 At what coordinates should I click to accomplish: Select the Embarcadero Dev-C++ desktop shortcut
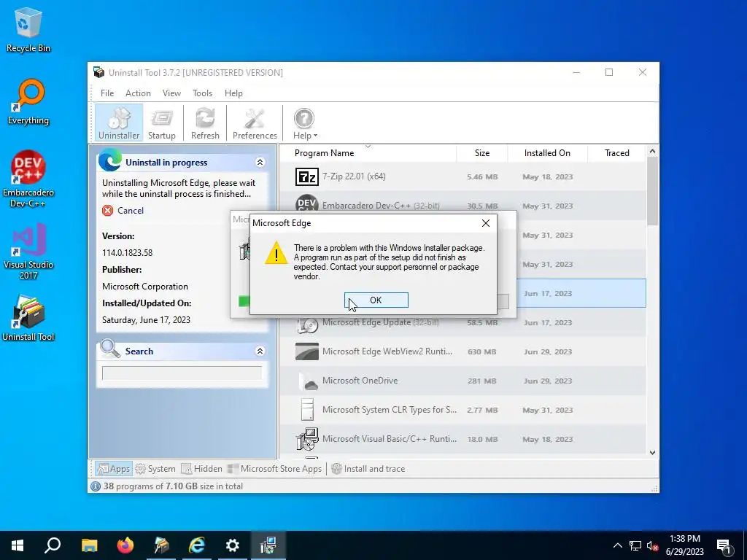point(28,179)
